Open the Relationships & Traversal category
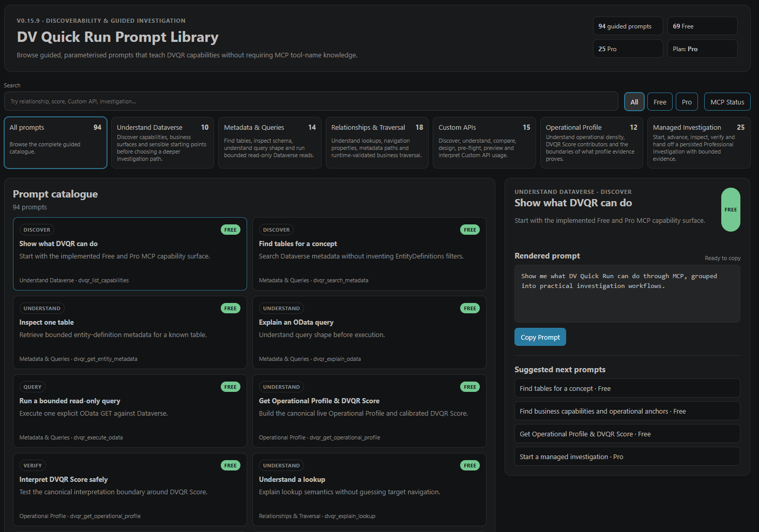This screenshot has width=759, height=532. (377, 143)
